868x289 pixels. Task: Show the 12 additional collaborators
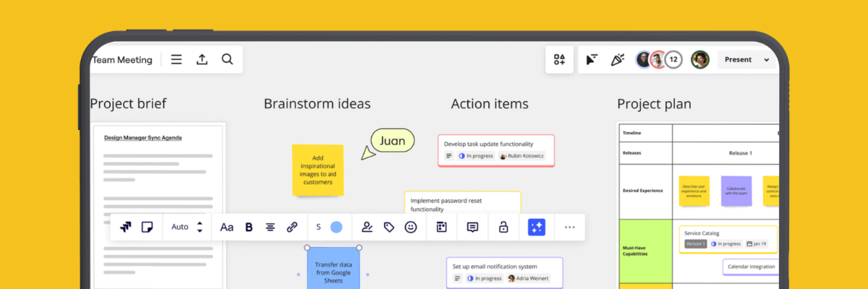pyautogui.click(x=673, y=60)
